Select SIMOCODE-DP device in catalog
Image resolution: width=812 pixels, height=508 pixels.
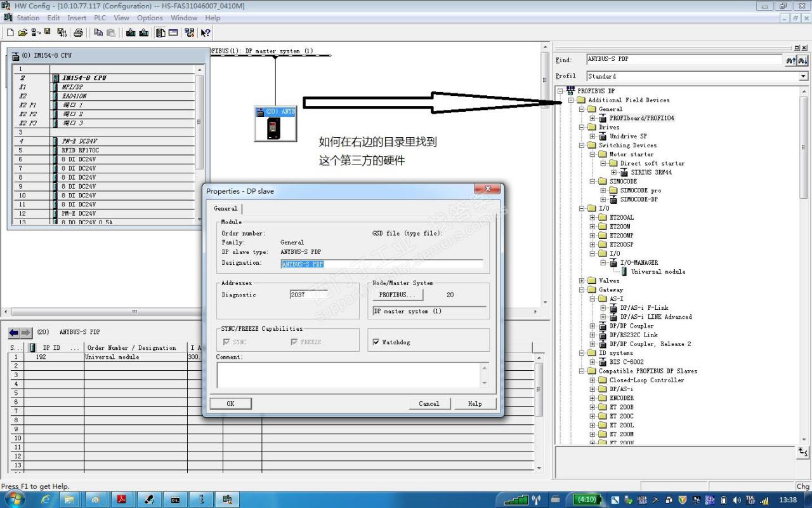tap(639, 199)
